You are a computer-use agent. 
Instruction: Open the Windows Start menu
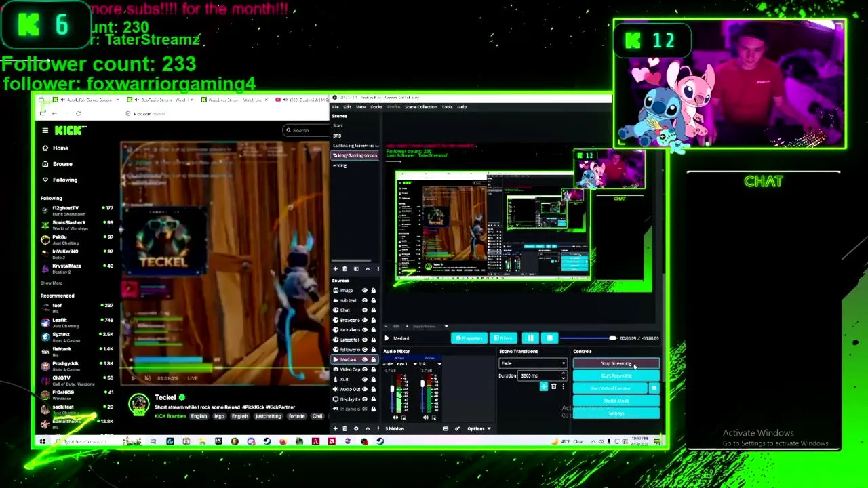[43, 442]
